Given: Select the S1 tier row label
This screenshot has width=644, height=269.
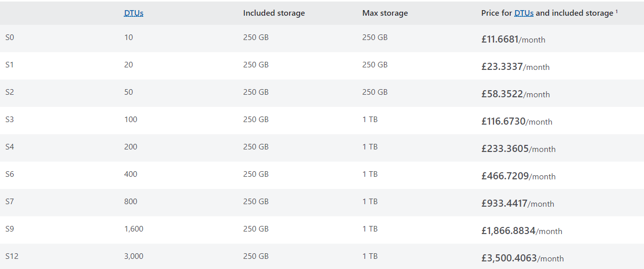Looking at the screenshot, I should tap(10, 65).
